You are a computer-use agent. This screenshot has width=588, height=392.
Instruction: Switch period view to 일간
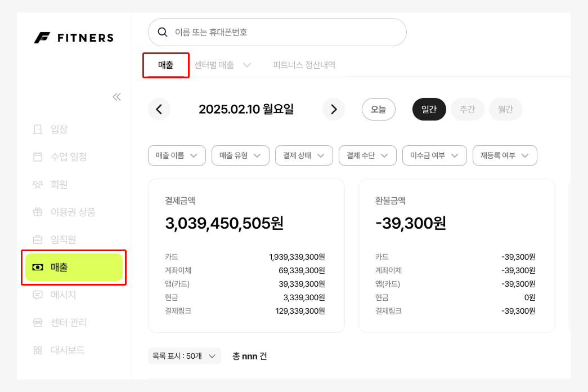tap(429, 109)
